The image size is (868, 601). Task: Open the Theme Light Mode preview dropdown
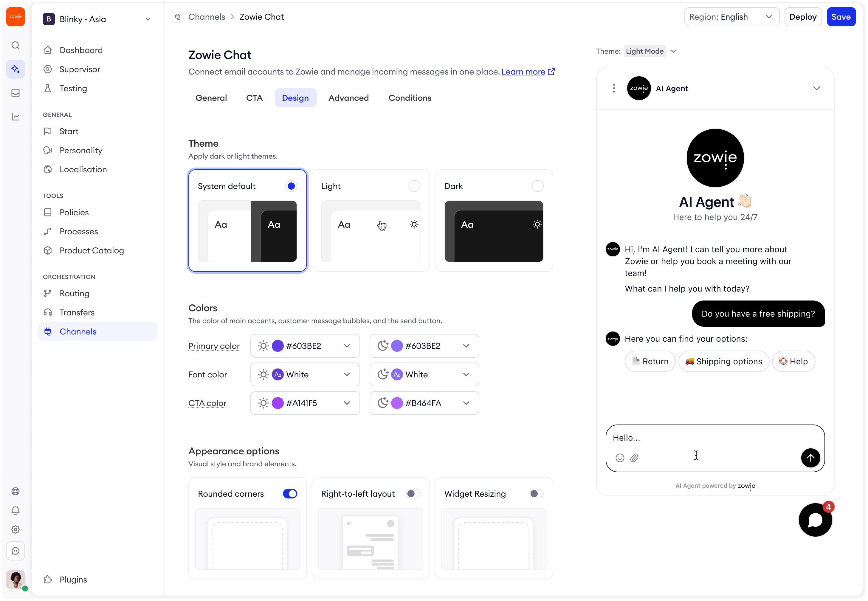tap(650, 51)
